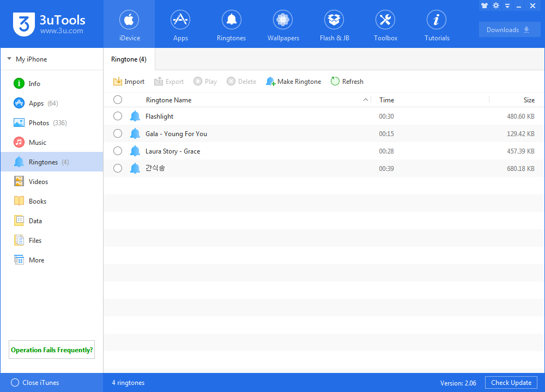The height and width of the screenshot is (392, 545).
Task: Select the Flashlight ringtone radio
Action: [x=118, y=116]
